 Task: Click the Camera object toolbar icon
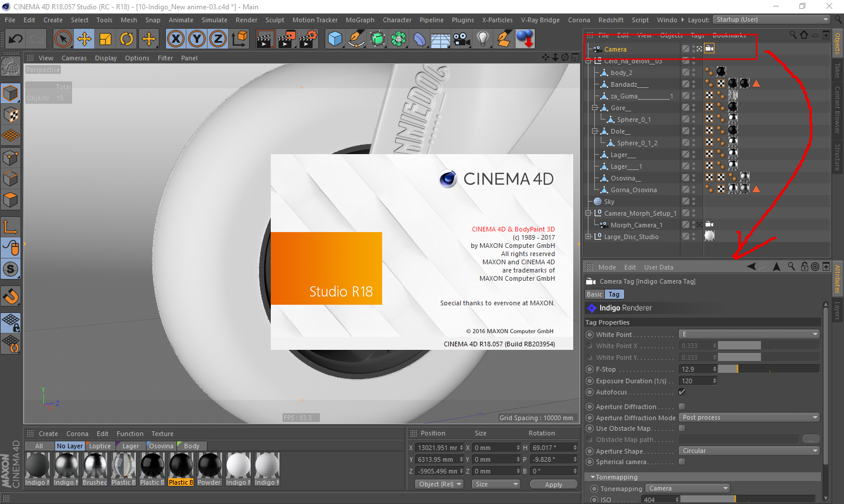[461, 39]
